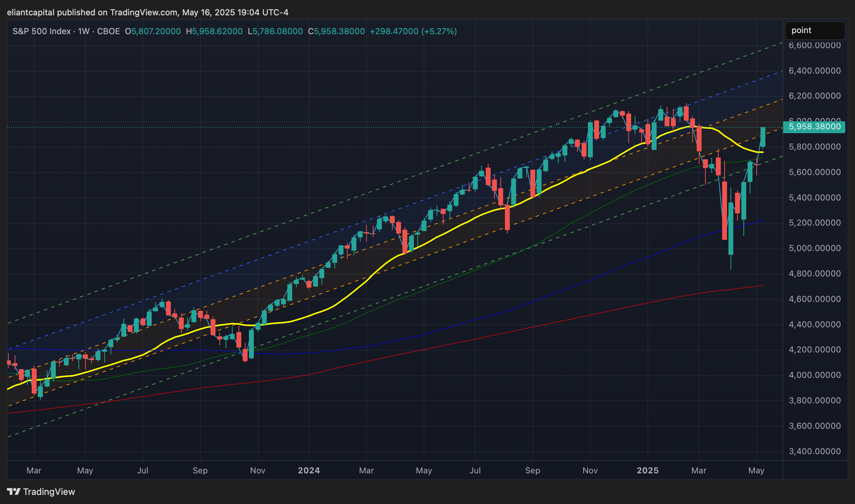Click the "point" currency label box
Viewport: 855px width, 504px height.
(x=815, y=31)
